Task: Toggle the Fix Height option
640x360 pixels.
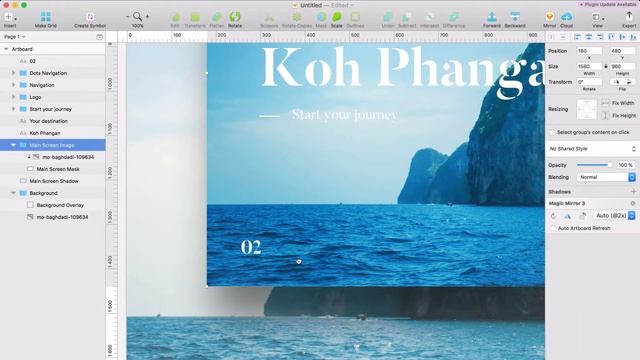Action: (x=605, y=116)
